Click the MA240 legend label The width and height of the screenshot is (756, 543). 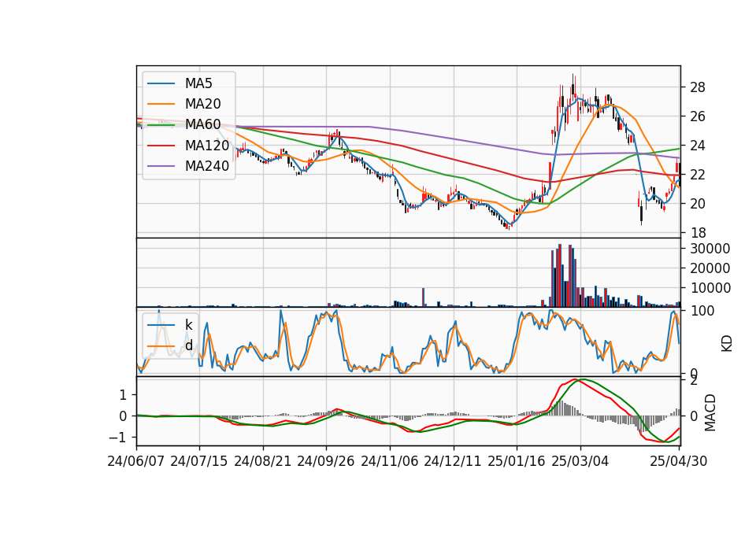207,166
